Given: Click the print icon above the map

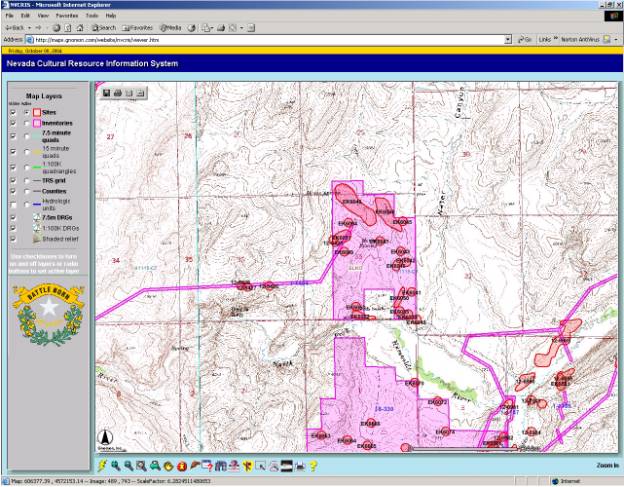Looking at the screenshot, I should pyautogui.click(x=118, y=93).
